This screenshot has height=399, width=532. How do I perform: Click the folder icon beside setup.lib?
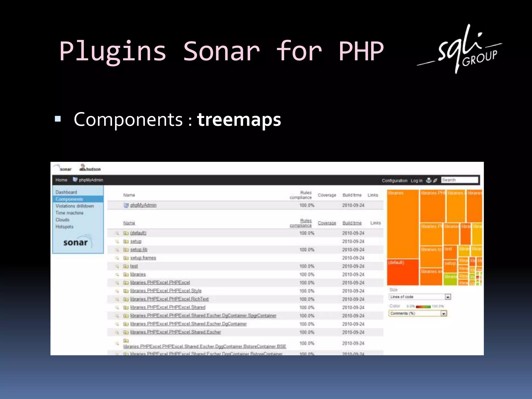click(126, 250)
